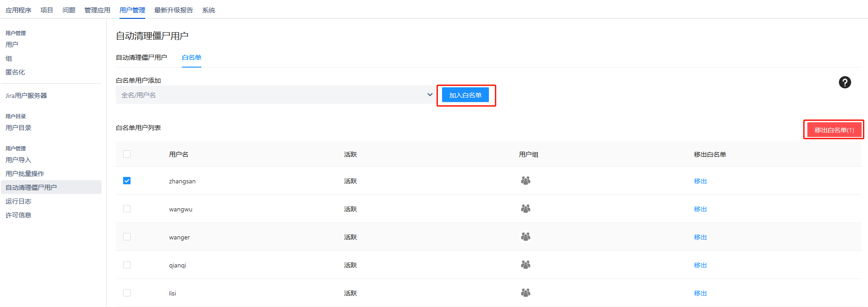868x307 pixels.
Task: Click 移出 link for lisi
Action: coord(700,293)
